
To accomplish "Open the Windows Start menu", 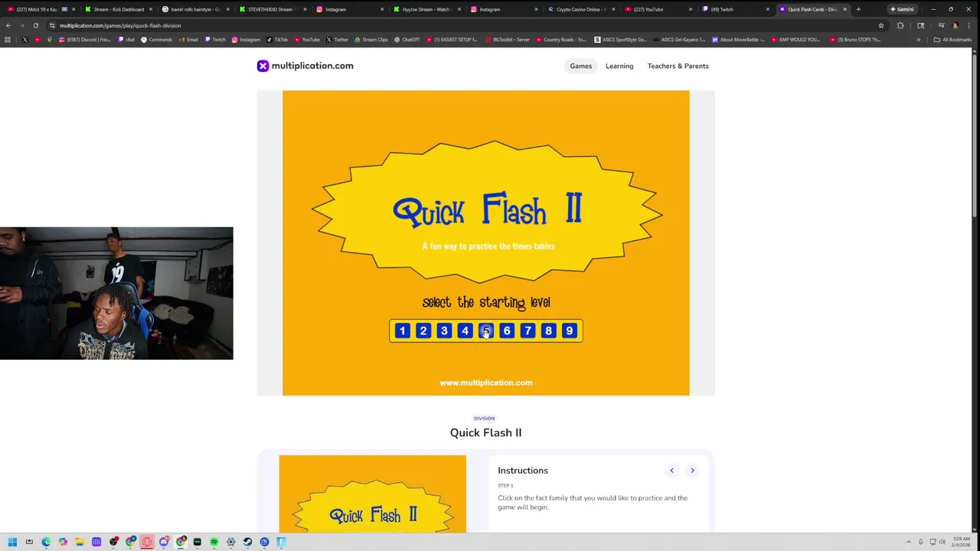I will (x=12, y=542).
